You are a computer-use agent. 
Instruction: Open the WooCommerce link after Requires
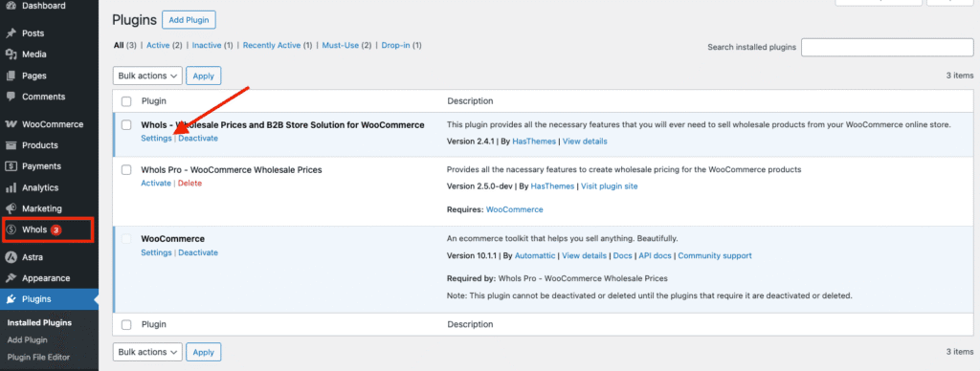tap(514, 209)
